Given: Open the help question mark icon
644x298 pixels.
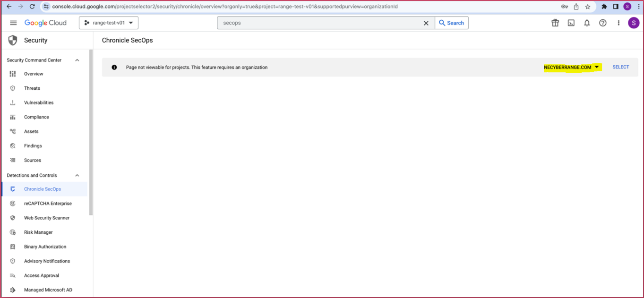Looking at the screenshot, I should point(603,23).
